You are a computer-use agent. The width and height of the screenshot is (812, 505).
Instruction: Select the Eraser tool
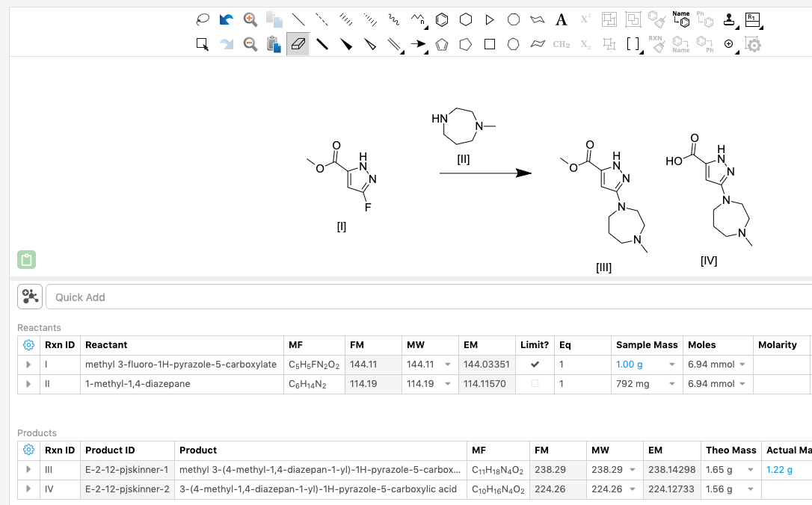pos(298,44)
